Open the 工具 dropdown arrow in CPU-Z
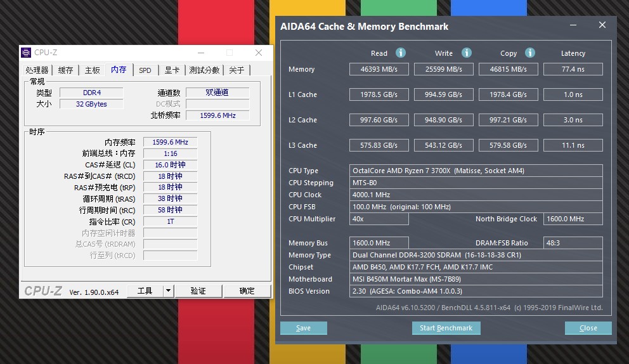Viewport: 629px width, 364px height. coord(169,290)
